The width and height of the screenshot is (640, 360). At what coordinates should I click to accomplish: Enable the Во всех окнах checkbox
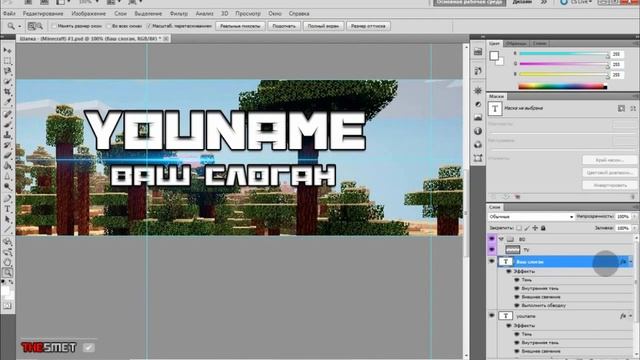click(109, 26)
